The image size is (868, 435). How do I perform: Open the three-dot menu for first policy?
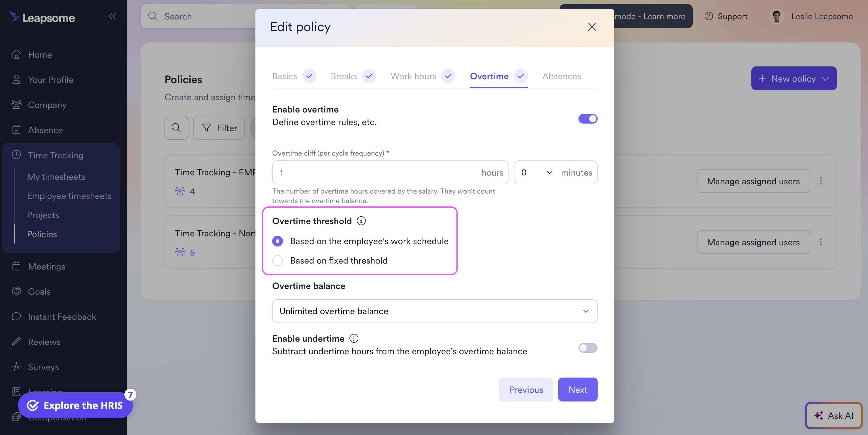pos(820,181)
